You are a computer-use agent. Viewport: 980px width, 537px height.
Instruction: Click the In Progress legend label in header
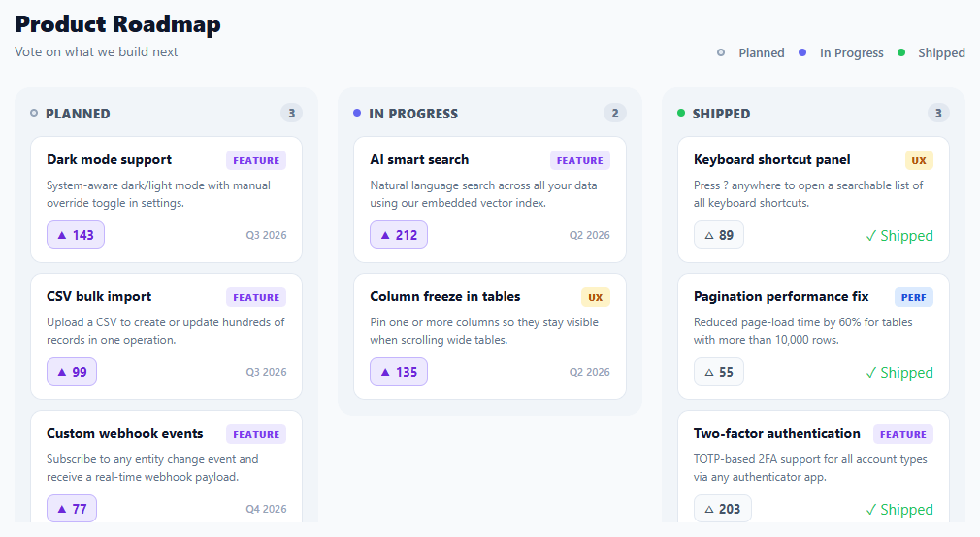(x=852, y=53)
